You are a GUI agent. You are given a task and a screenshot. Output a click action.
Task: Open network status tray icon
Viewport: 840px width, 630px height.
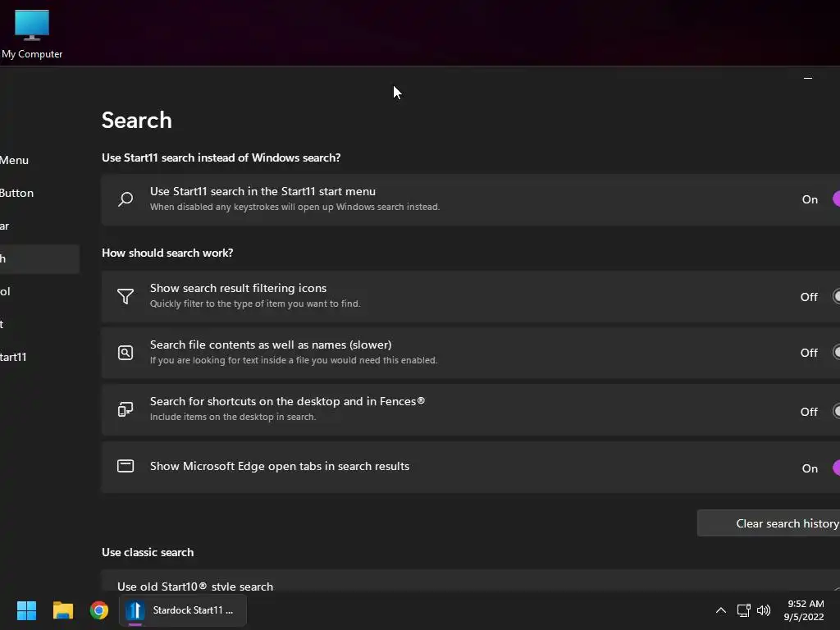tap(743, 610)
